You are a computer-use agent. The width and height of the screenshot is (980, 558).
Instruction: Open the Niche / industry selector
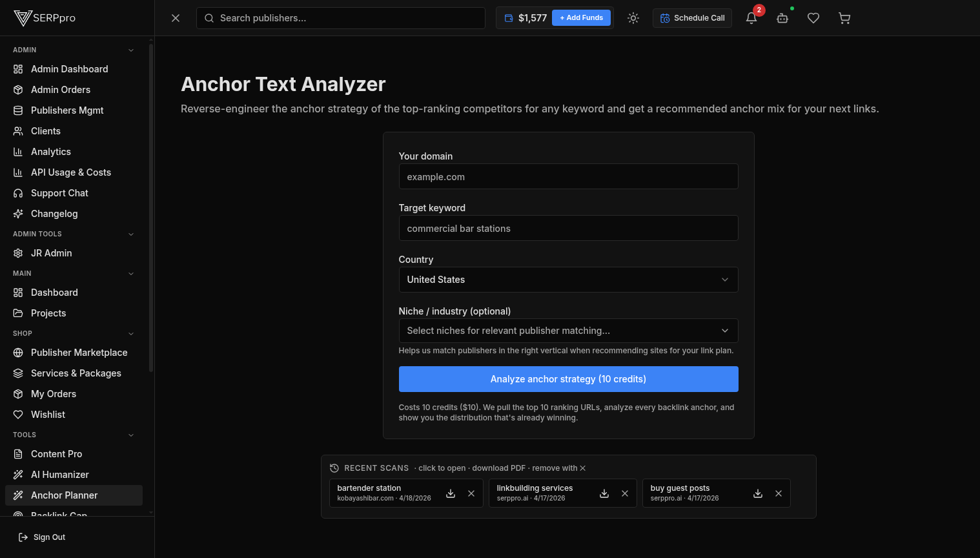tap(568, 331)
